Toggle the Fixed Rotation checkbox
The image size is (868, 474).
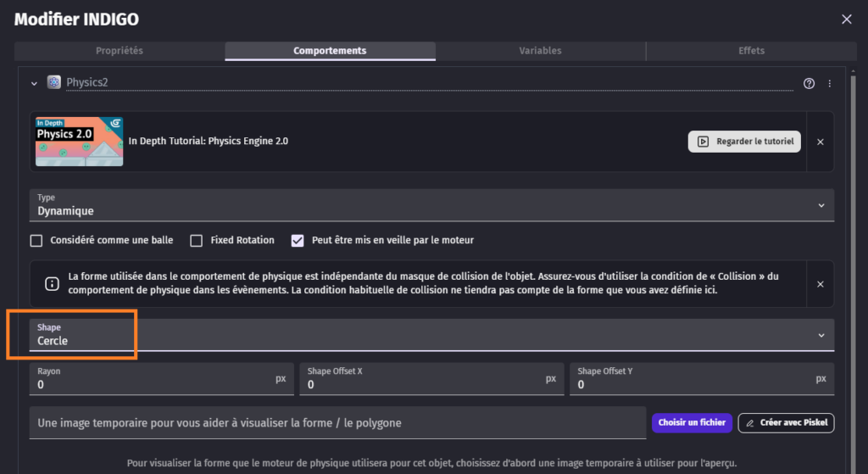point(196,240)
